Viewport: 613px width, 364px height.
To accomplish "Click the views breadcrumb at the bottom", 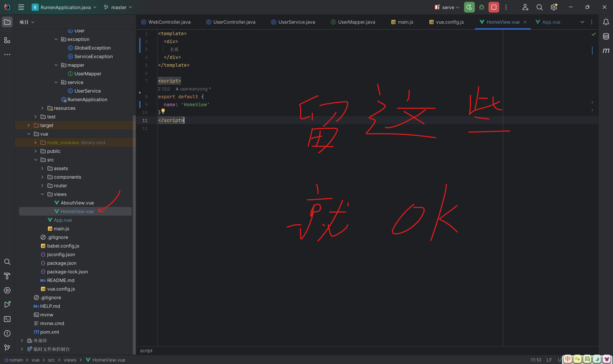I will pyautogui.click(x=70, y=360).
